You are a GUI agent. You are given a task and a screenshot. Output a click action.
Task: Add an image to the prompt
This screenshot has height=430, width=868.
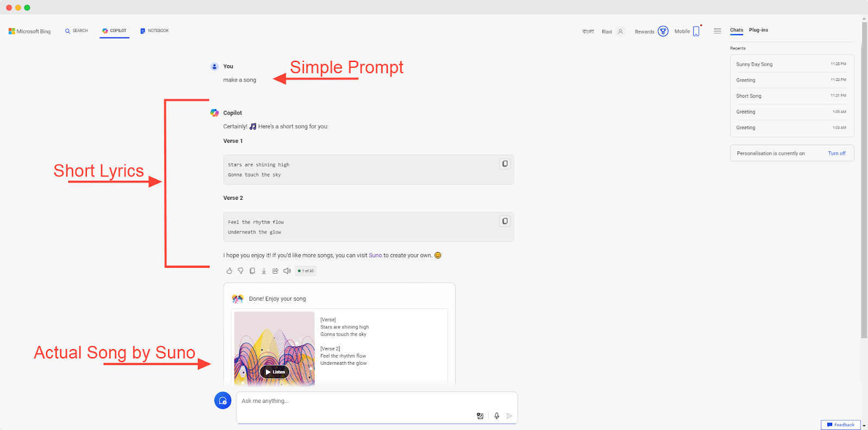click(480, 416)
